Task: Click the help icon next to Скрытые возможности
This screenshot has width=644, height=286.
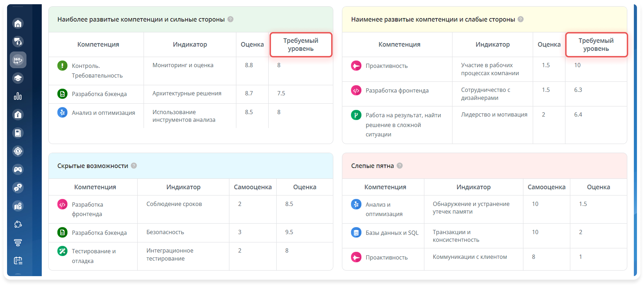Action: tap(134, 165)
